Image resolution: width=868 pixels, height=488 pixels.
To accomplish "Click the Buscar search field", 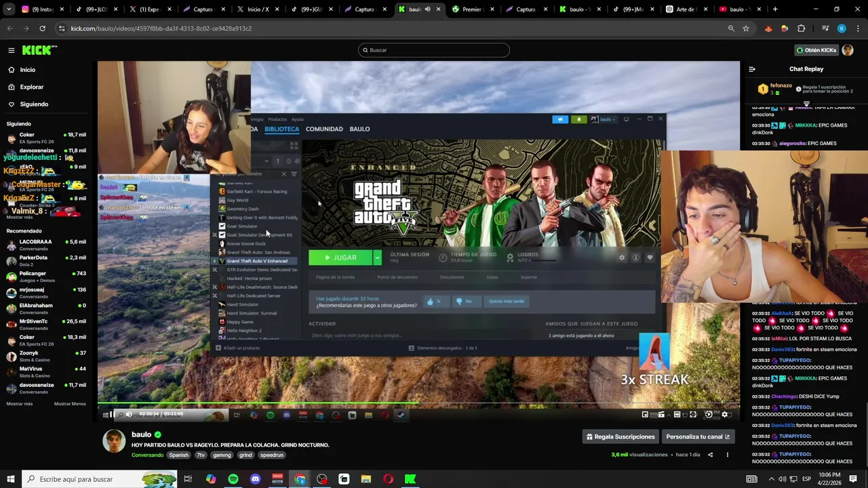I will 434,50.
